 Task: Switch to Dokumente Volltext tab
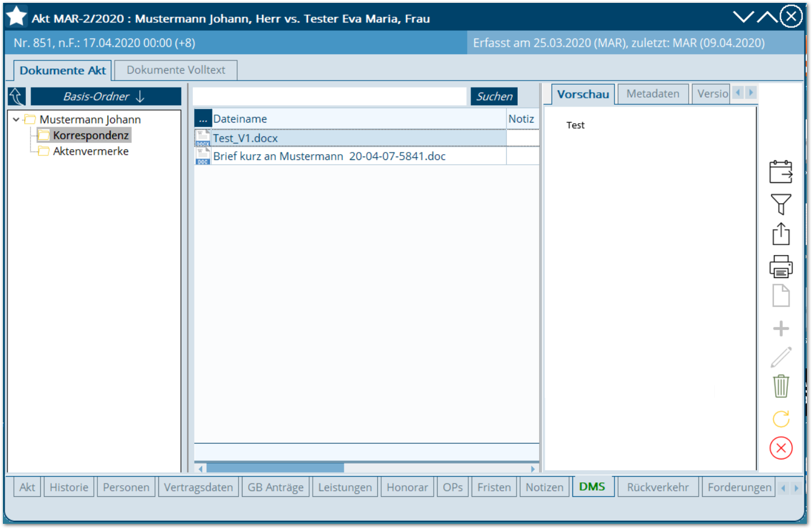point(176,70)
